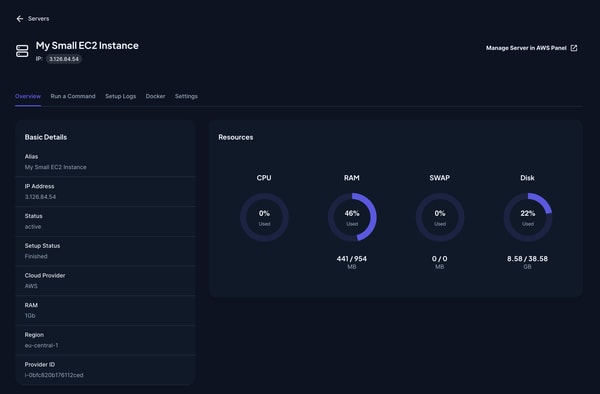Click the server stack icon beside title
This screenshot has height=394, width=600.
pos(22,51)
